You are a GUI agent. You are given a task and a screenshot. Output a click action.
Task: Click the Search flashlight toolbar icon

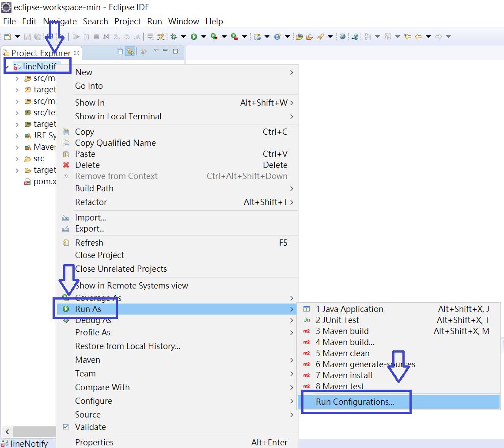click(x=320, y=37)
